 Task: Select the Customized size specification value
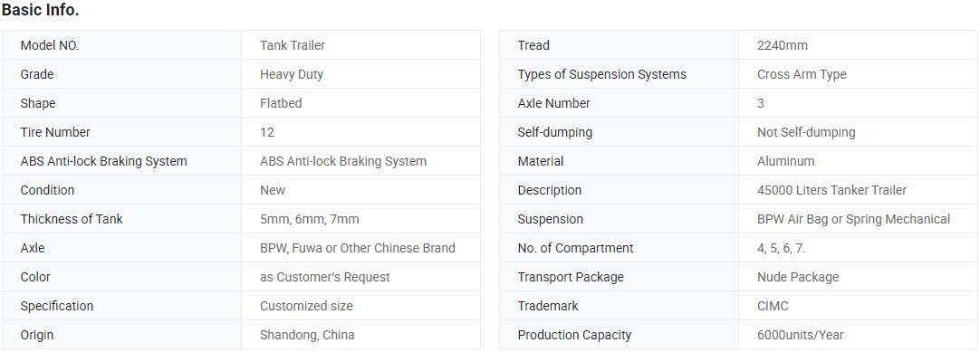point(306,306)
